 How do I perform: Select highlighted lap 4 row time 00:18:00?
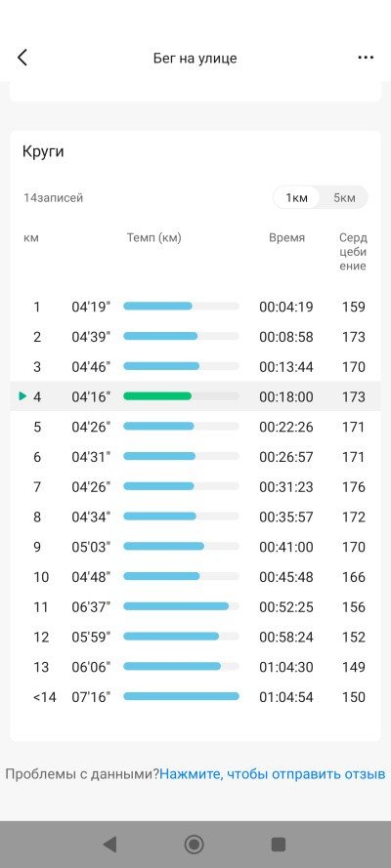tap(285, 397)
